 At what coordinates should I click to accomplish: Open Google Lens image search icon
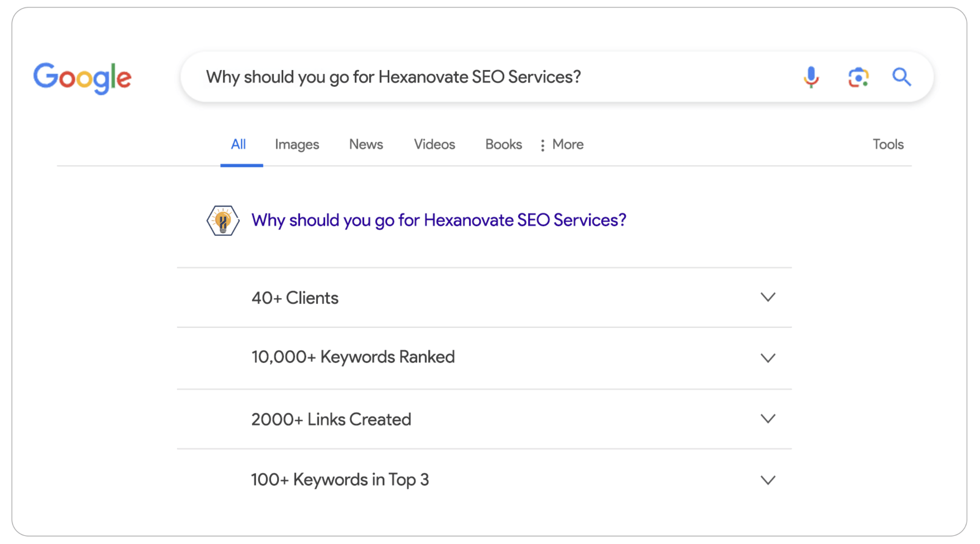pyautogui.click(x=858, y=77)
